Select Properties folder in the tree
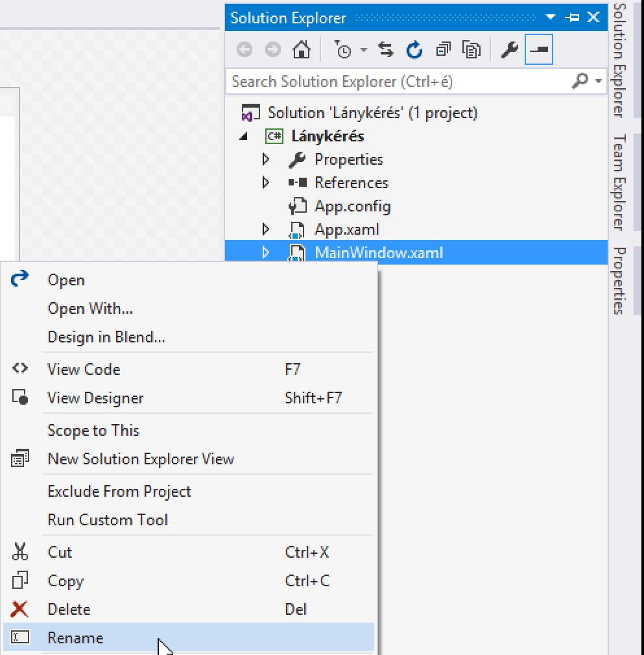This screenshot has height=655, width=644. point(349,160)
